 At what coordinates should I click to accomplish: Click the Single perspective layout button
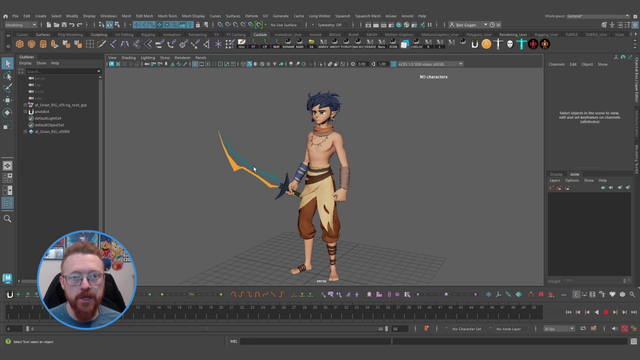click(x=7, y=166)
